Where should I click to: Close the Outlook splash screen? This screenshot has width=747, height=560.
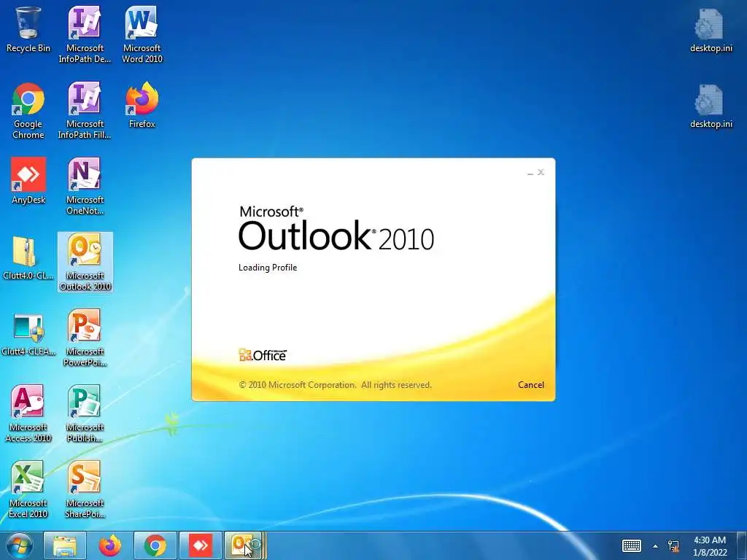coord(541,172)
